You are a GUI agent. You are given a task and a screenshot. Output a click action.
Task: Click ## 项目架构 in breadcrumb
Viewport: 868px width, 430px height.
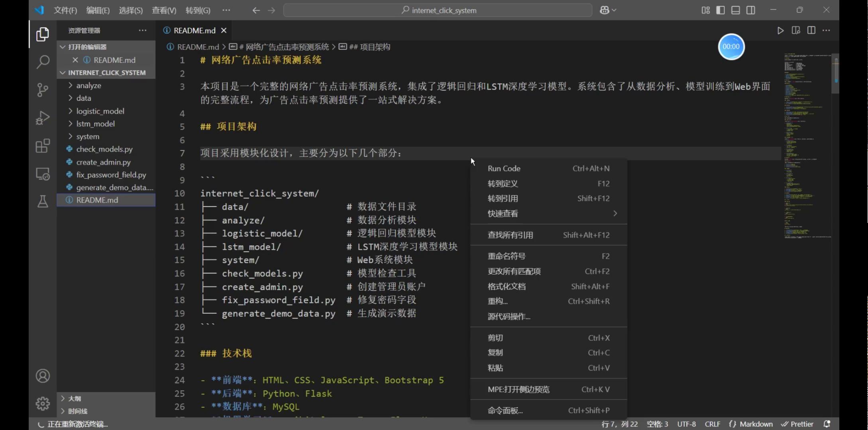(365, 47)
